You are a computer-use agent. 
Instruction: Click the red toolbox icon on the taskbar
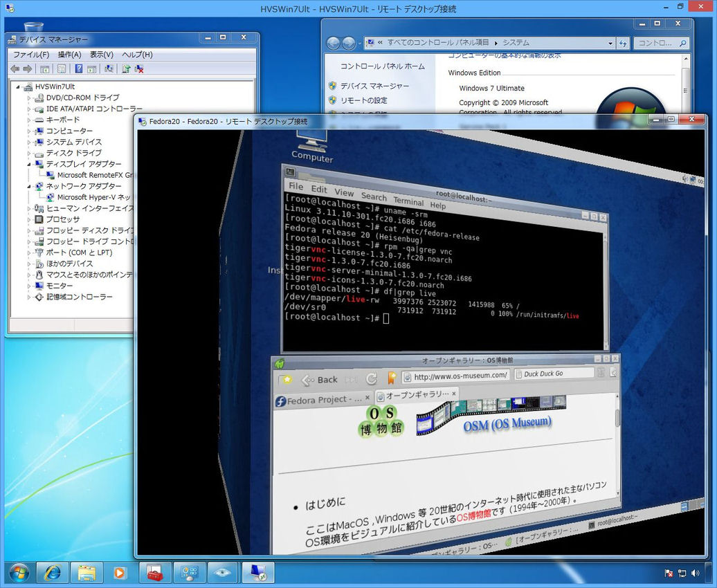tap(155, 573)
